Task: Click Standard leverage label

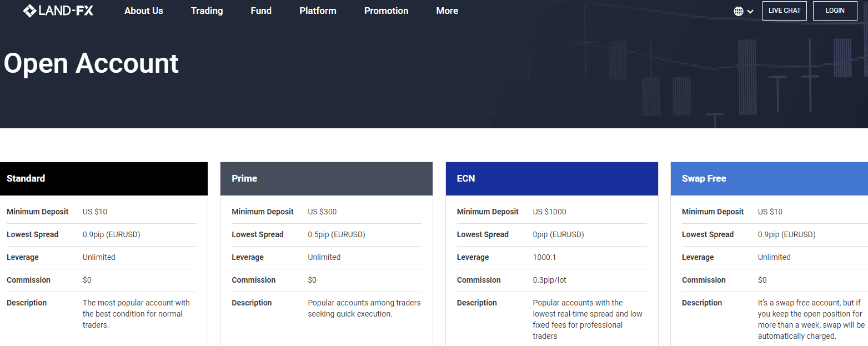Action: coord(23,257)
